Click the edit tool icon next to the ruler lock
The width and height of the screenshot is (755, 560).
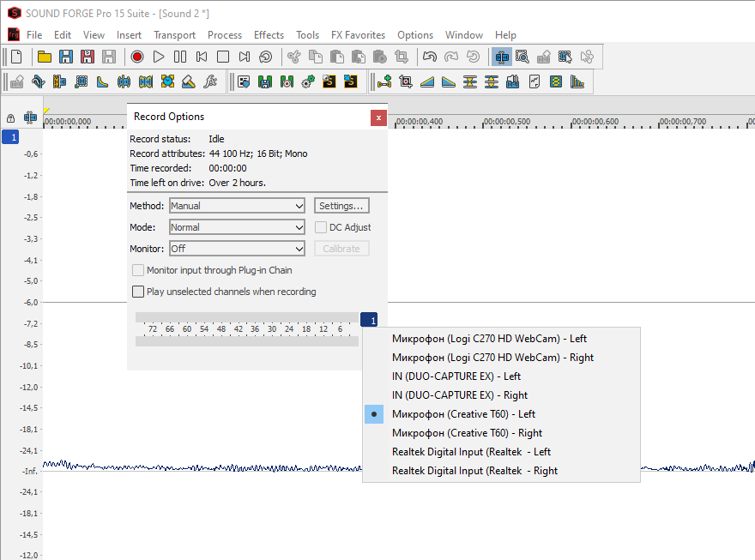coord(30,117)
